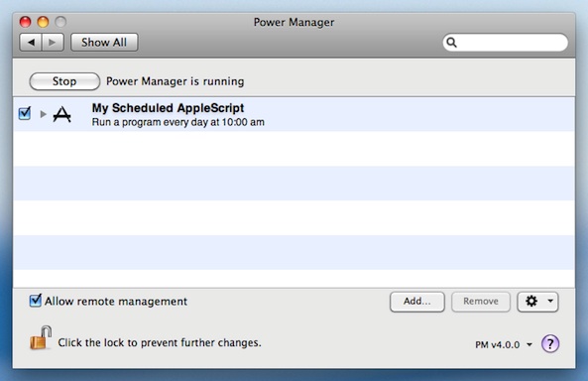The width and height of the screenshot is (588, 381).
Task: Open help with the question mark button
Action: pos(550,343)
